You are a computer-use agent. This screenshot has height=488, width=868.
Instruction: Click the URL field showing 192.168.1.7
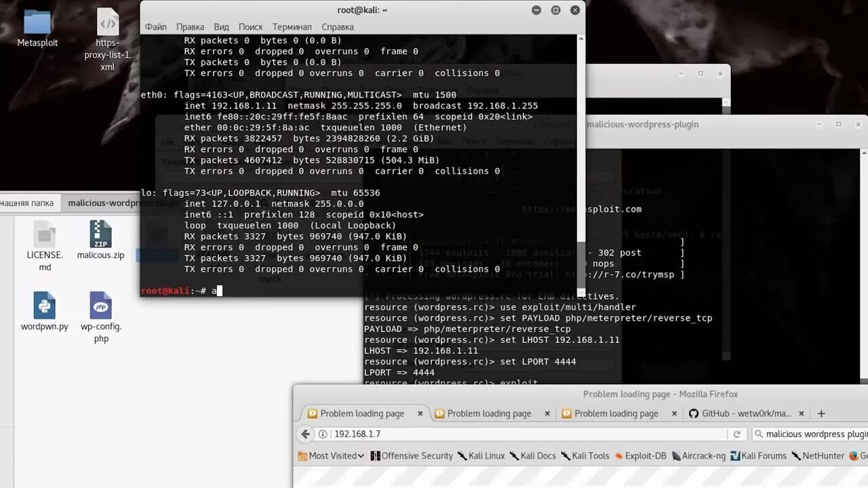529,434
